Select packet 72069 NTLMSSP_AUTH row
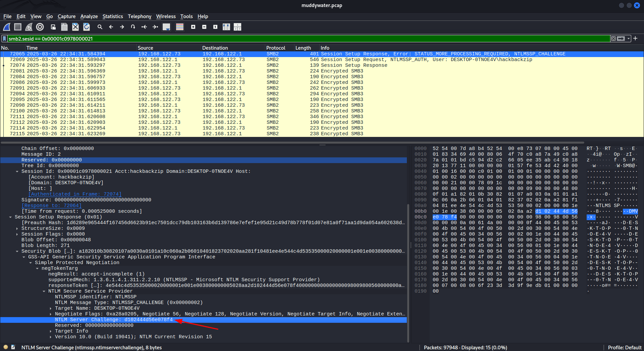Screen dimensions: 644x351 tap(322, 59)
